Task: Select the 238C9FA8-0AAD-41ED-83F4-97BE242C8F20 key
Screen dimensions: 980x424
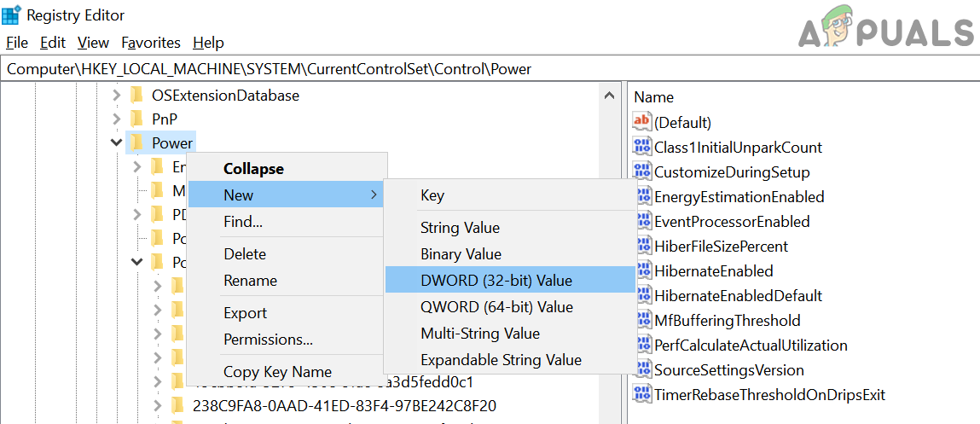Action: pyautogui.click(x=345, y=405)
